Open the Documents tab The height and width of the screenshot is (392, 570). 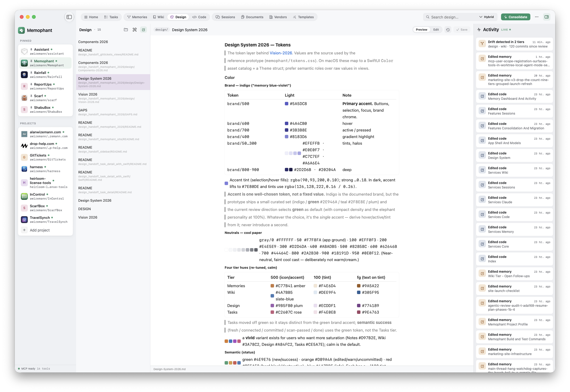252,17
